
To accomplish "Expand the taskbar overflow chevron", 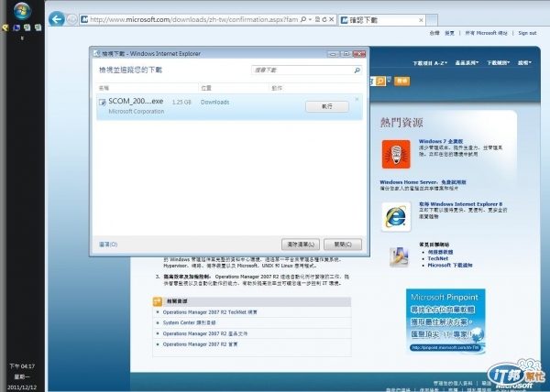I will pos(22,38).
